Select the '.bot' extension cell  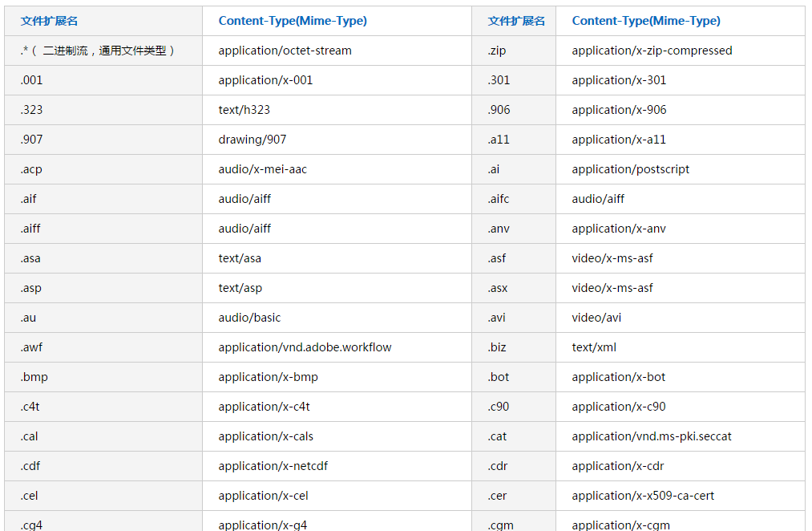click(514, 377)
